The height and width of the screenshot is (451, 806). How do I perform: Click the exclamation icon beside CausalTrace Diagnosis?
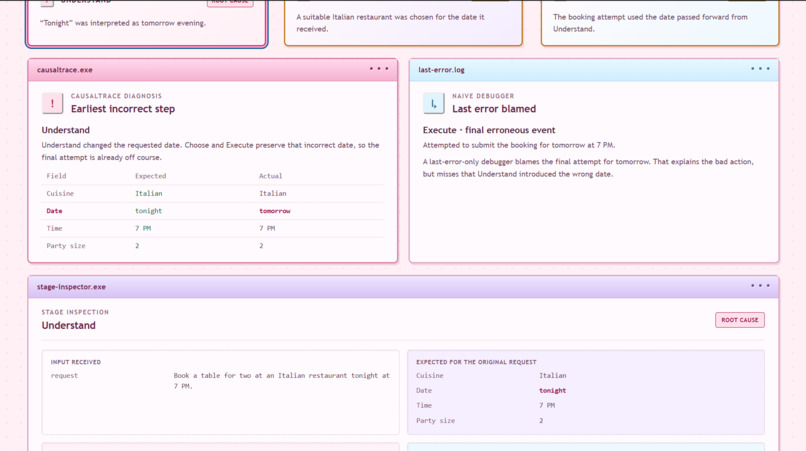52,103
